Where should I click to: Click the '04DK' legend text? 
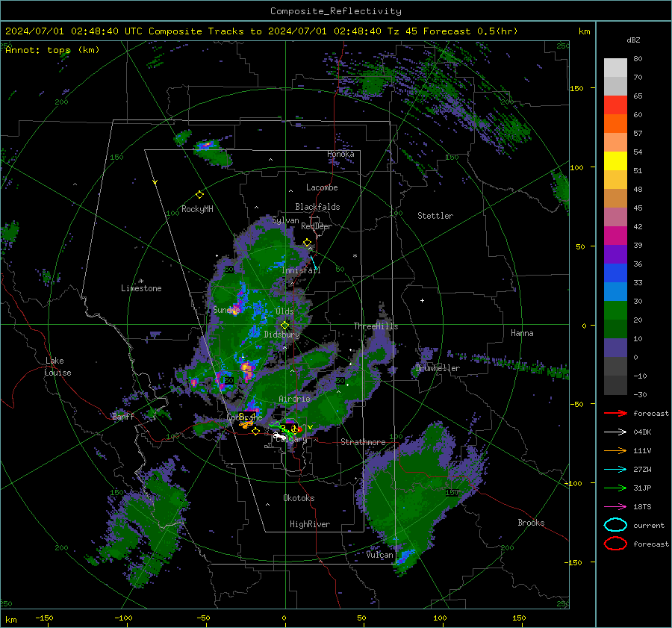pos(642,432)
